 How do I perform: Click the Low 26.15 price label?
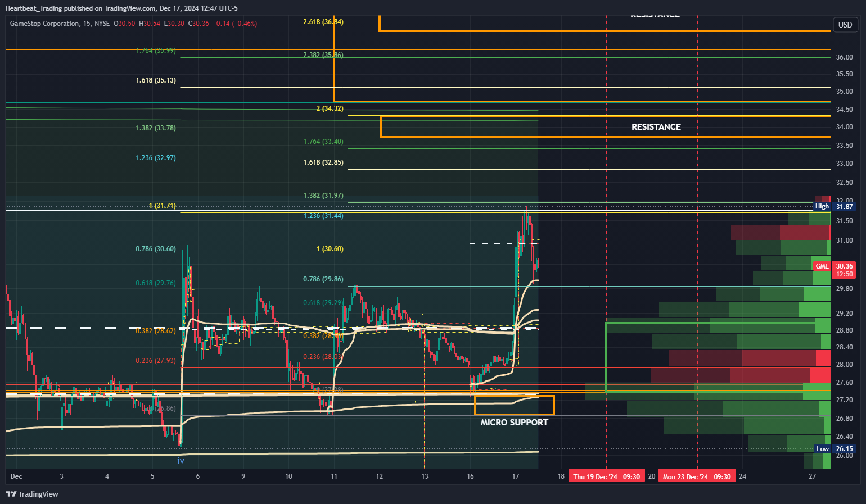(x=836, y=449)
